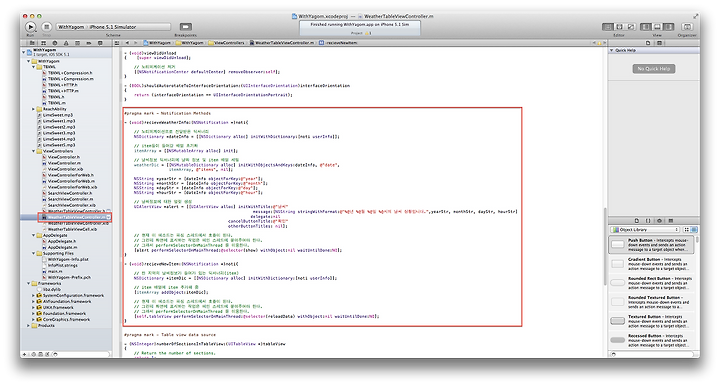This screenshot has width=720, height=386.
Task: Jump to next issue arrow
Action: (x=604, y=43)
